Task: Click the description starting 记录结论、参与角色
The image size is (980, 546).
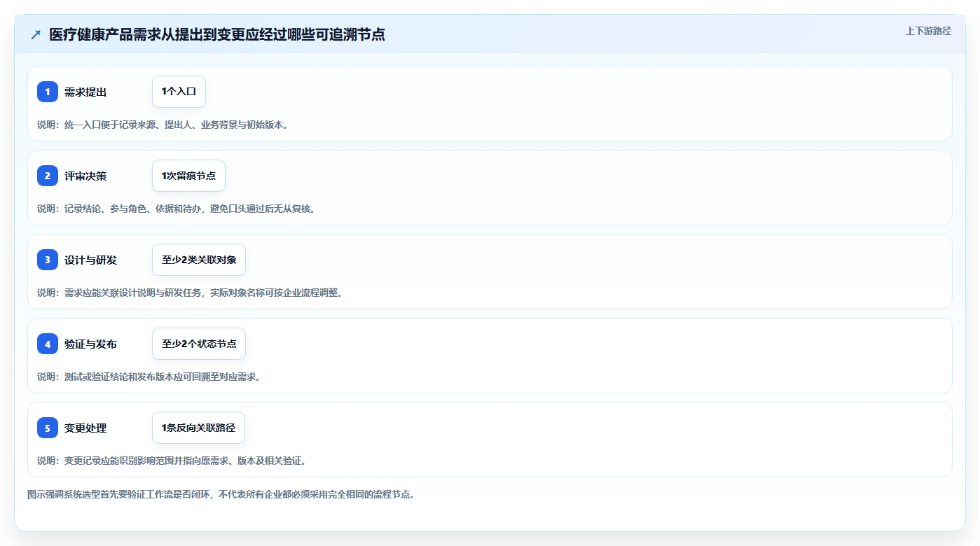Action: [x=176, y=209]
